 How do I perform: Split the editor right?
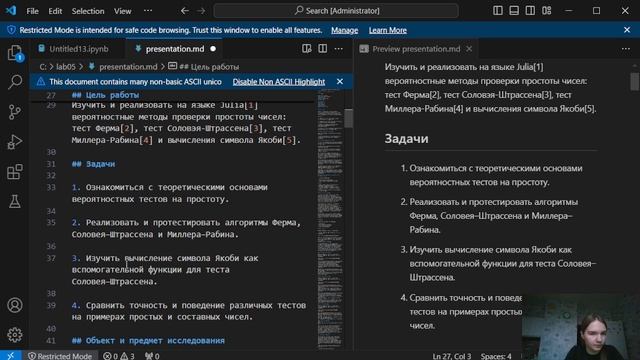click(322, 49)
